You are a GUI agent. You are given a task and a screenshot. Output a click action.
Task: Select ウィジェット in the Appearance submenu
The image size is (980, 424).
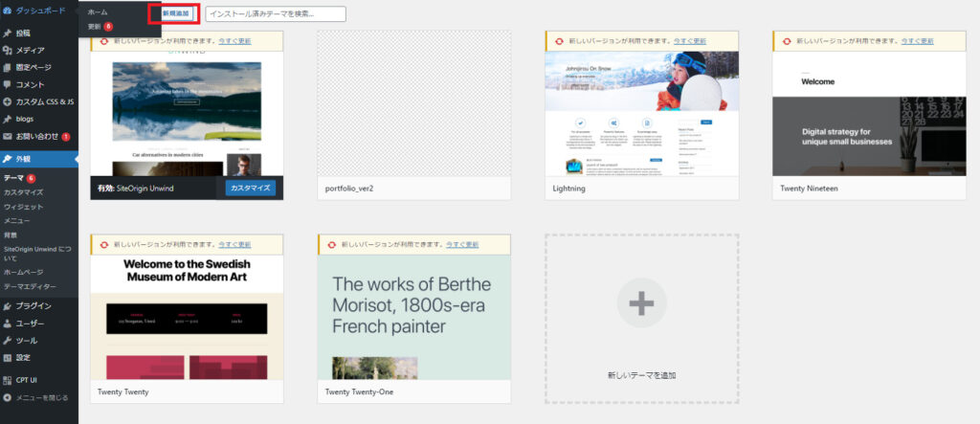pos(23,207)
